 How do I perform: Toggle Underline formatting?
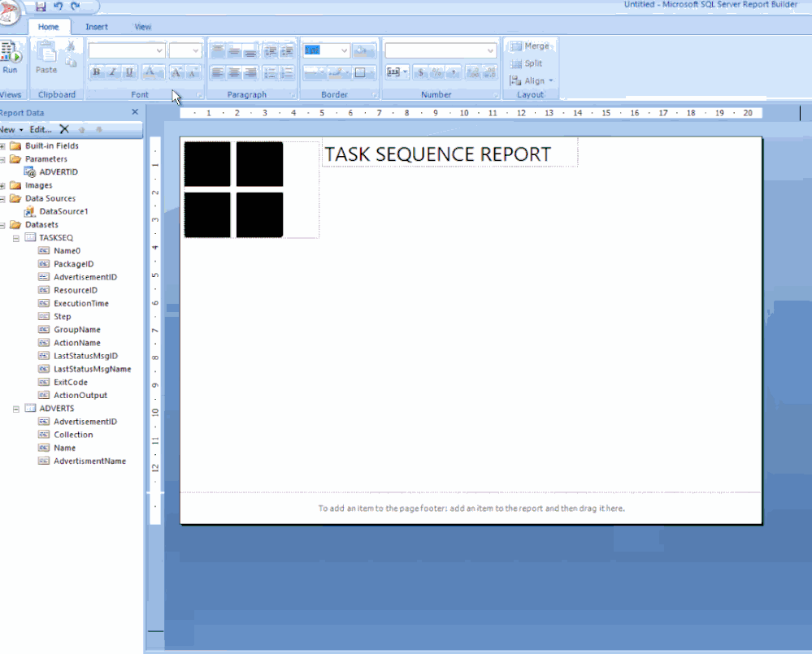[129, 72]
